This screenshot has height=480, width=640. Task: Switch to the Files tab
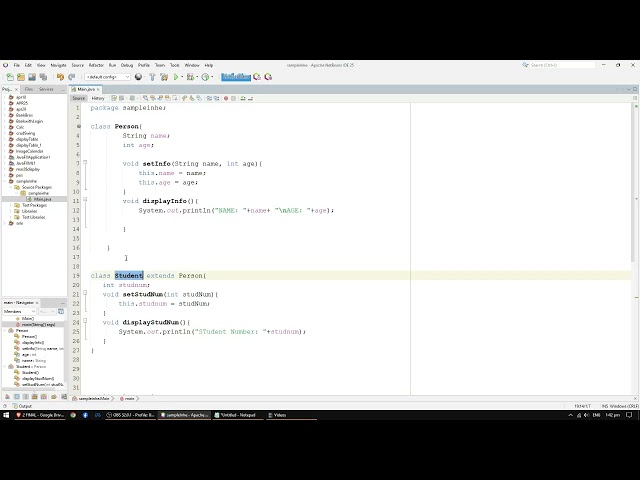tap(29, 89)
